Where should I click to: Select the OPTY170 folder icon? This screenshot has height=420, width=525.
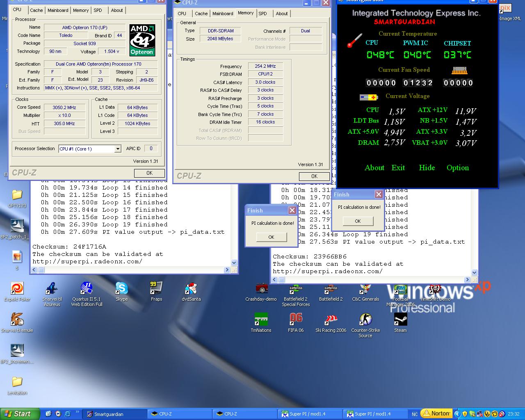click(x=17, y=198)
